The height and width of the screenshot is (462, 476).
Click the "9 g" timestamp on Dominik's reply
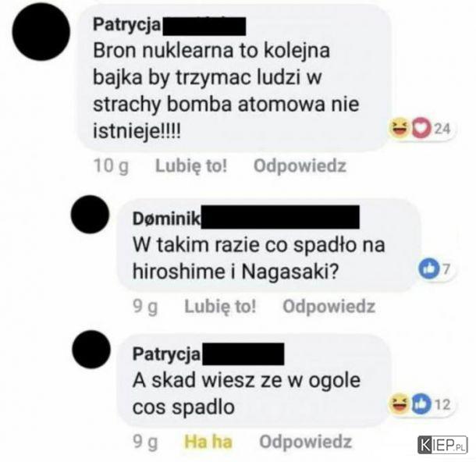[x=145, y=307]
